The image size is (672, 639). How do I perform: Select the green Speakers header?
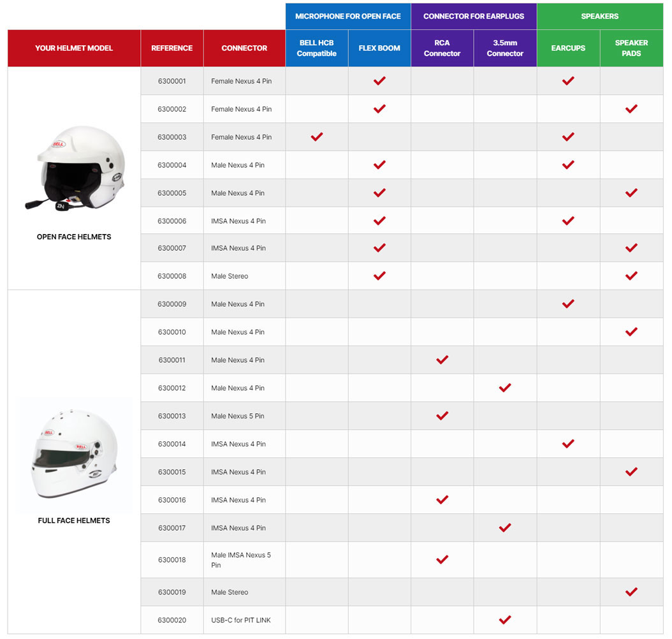click(600, 16)
